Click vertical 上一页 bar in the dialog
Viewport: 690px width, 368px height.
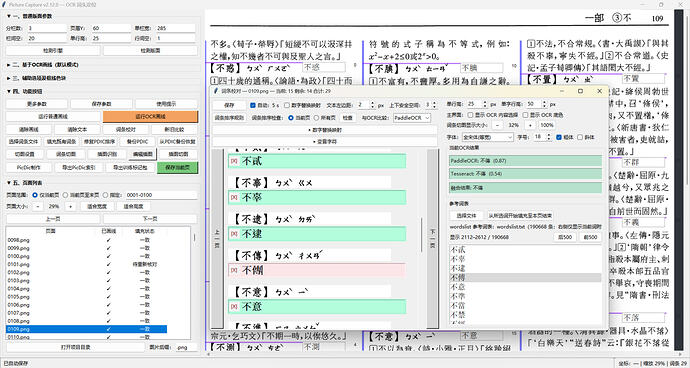pyautogui.click(x=217, y=239)
